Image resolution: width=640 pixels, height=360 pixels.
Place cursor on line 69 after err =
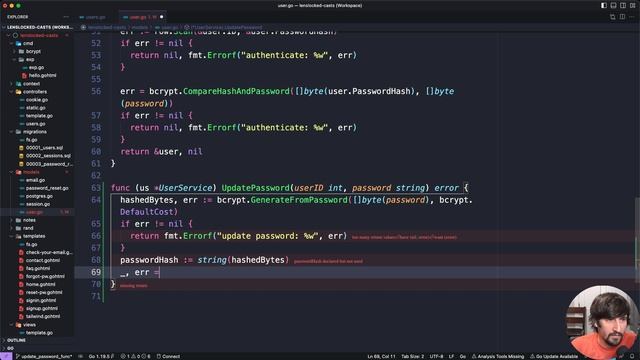pyautogui.click(x=160, y=272)
